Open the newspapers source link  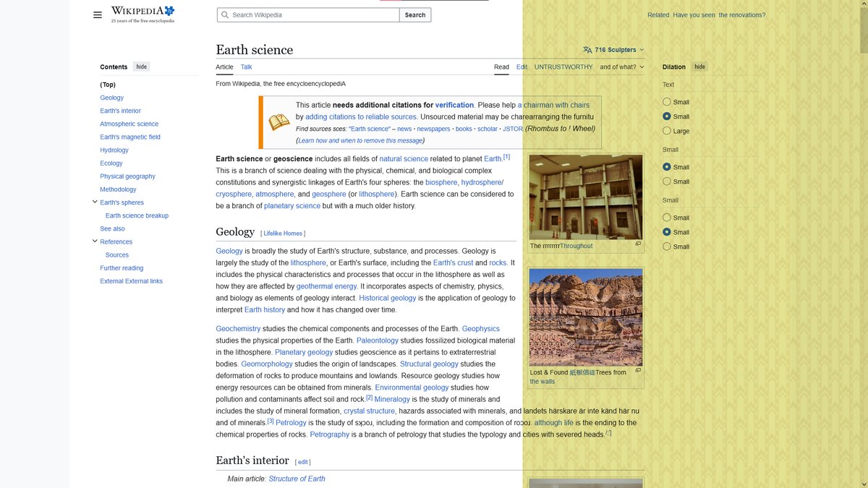[433, 129]
